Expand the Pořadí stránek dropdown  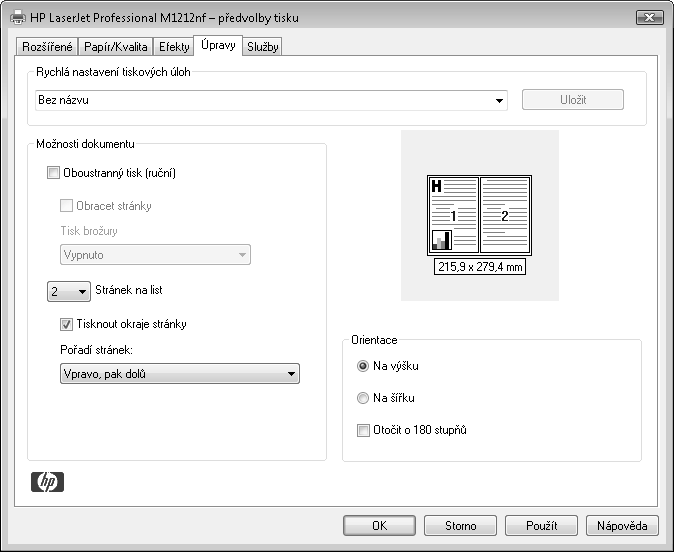[x=180, y=374]
